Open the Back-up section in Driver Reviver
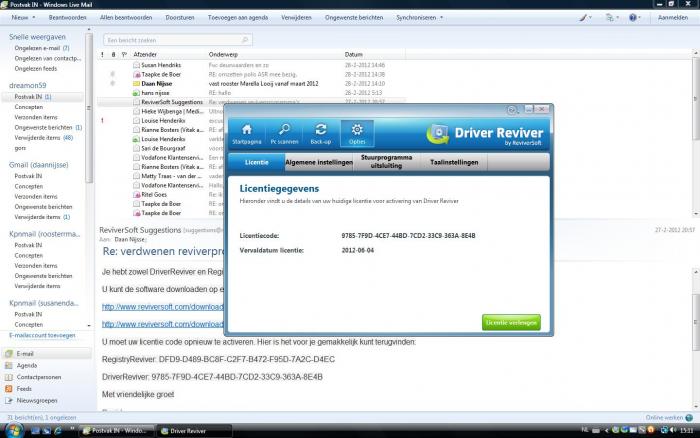The height and width of the screenshot is (438, 700). (x=321, y=134)
